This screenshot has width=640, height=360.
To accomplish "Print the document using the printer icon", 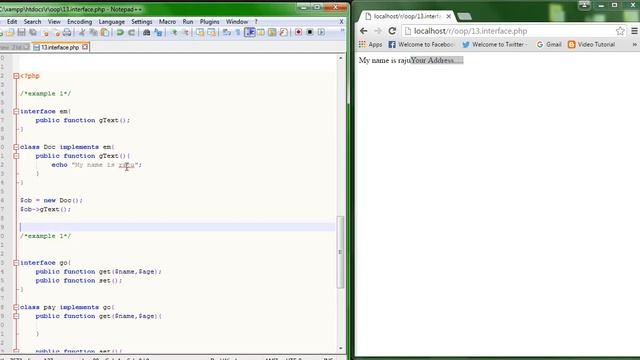I will pyautogui.click(x=67, y=32).
